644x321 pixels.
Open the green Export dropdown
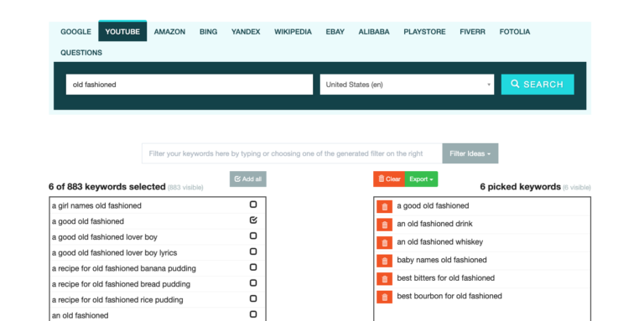click(x=422, y=179)
